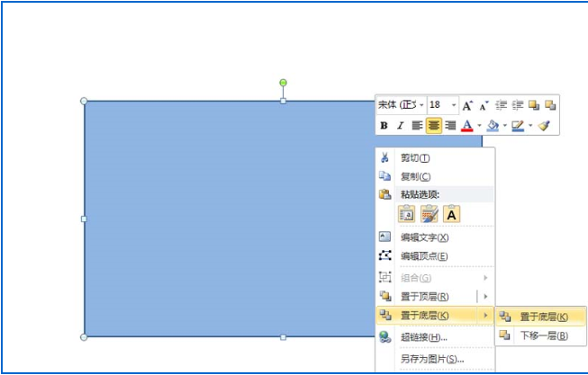Click the bring-to-front icon in menu
588x375 pixels.
pos(385,296)
